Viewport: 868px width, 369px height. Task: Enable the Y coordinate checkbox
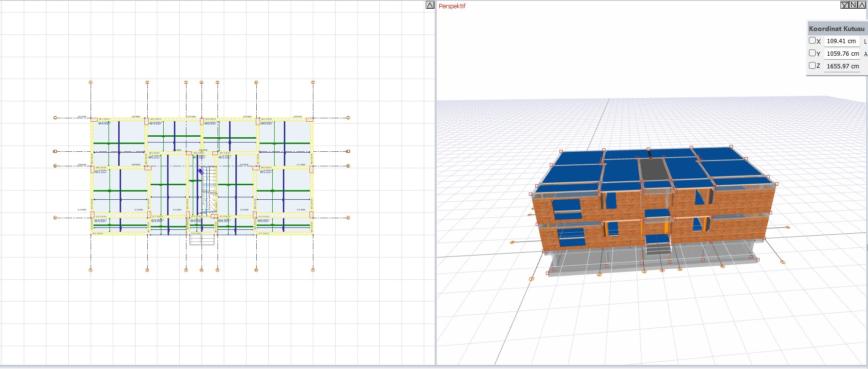[812, 53]
